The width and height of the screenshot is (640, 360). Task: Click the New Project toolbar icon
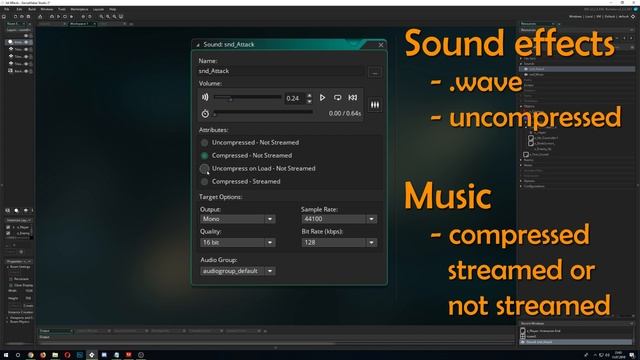coord(16,17)
